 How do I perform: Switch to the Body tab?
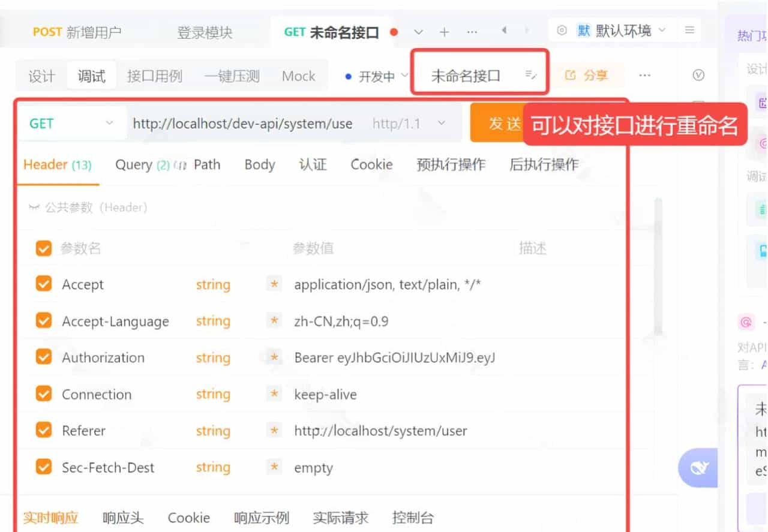click(259, 164)
